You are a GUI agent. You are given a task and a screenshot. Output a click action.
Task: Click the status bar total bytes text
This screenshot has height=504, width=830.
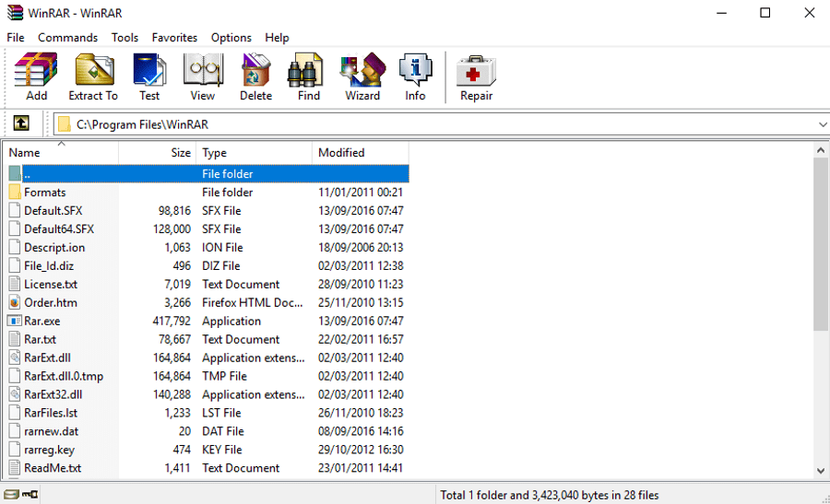pyautogui.click(x=550, y=495)
